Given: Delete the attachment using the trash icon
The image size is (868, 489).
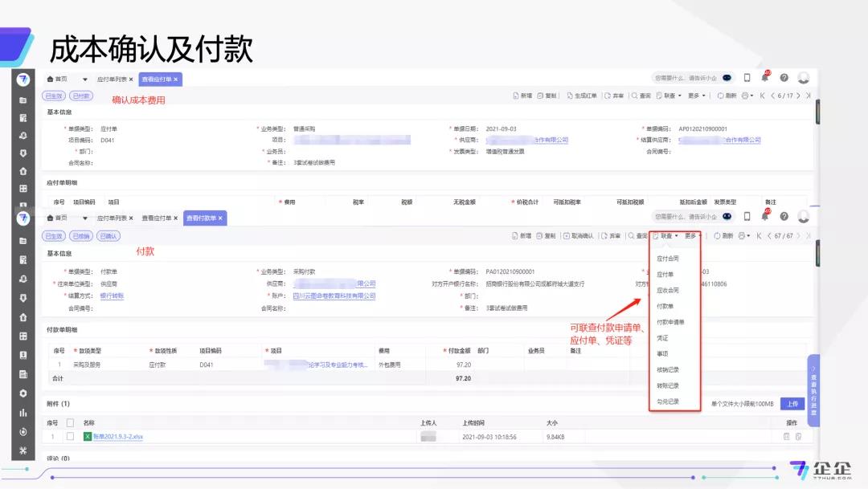Looking at the screenshot, I should tap(786, 437).
